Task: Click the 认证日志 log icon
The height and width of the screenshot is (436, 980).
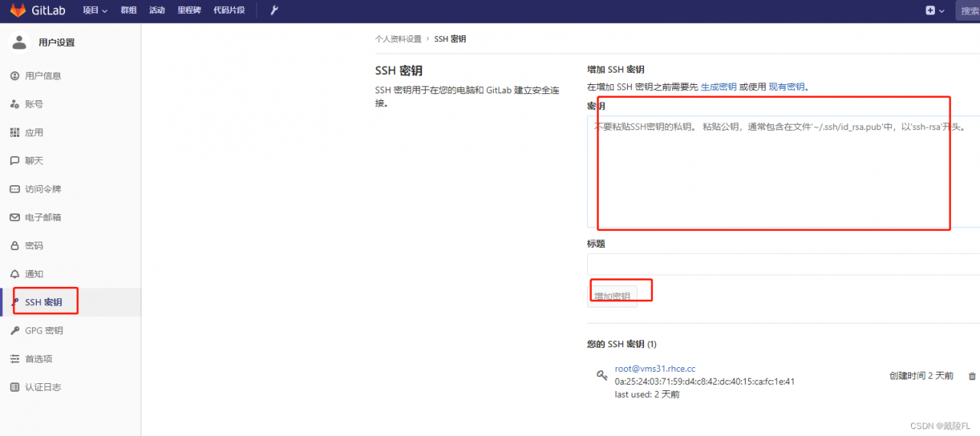Action: 15,387
